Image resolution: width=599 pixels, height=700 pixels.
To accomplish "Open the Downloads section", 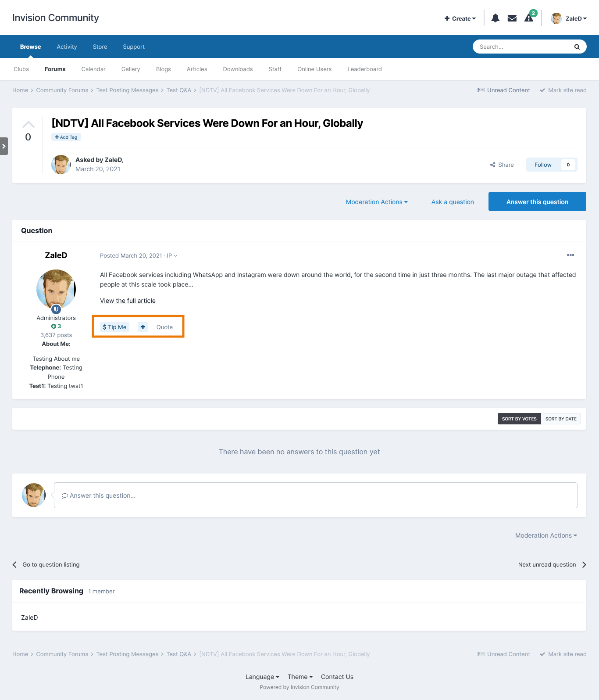I will pos(238,69).
